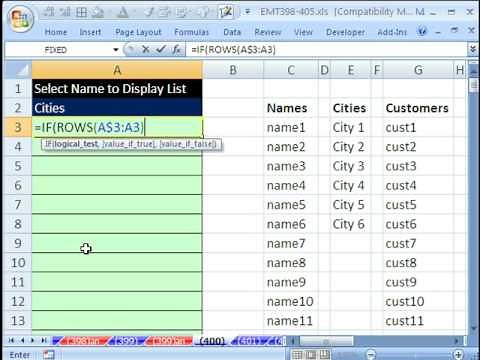Image resolution: width=480 pixels, height=360 pixels.
Task: Select column B header
Action: pos(233,70)
